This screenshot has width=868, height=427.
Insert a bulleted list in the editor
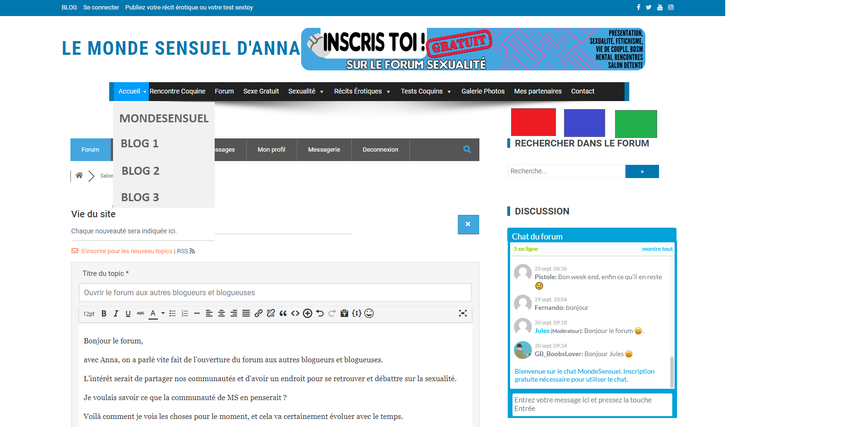(173, 314)
